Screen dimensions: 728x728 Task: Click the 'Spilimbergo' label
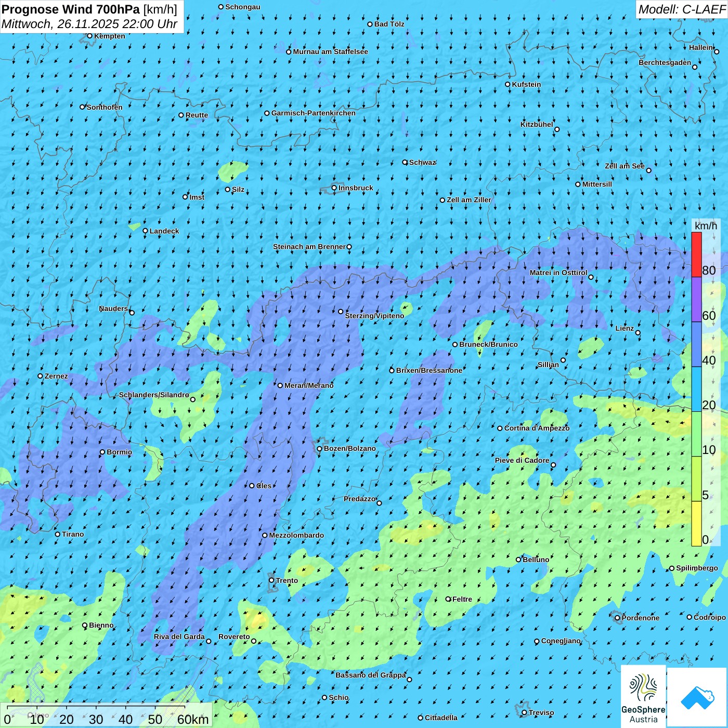(x=697, y=568)
